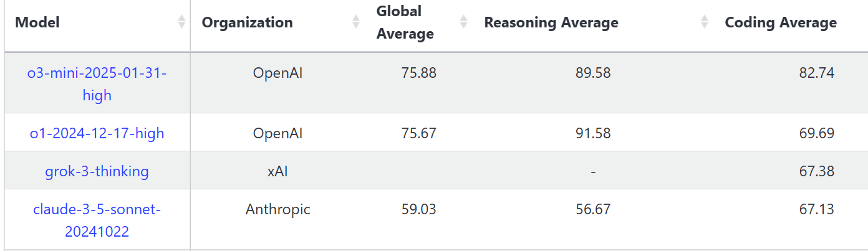Select the Reasoning Average column header text
868x251 pixels.
tap(551, 23)
